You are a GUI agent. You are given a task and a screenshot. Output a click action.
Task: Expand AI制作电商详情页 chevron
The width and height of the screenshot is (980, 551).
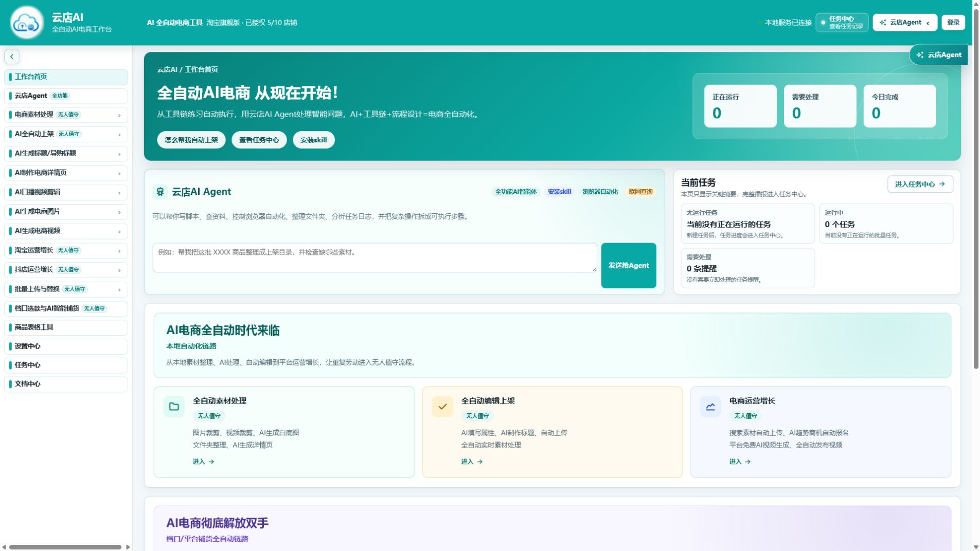[x=119, y=173]
